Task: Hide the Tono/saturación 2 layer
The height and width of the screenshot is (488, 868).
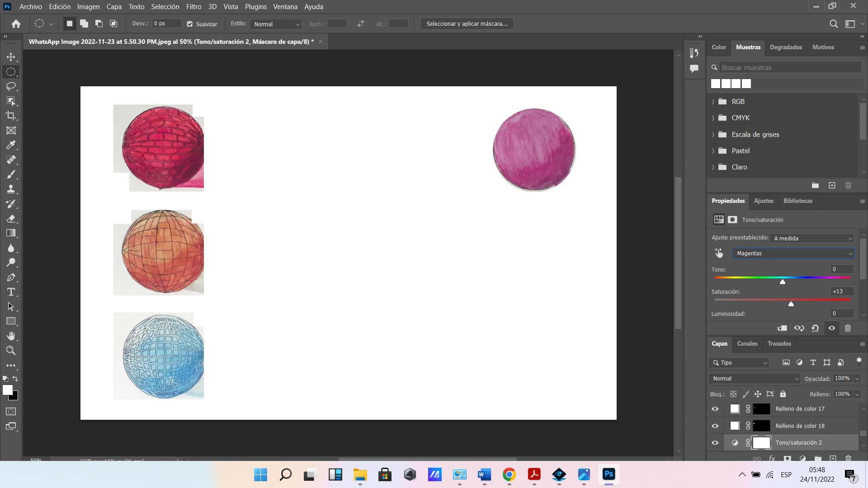Action: point(715,443)
